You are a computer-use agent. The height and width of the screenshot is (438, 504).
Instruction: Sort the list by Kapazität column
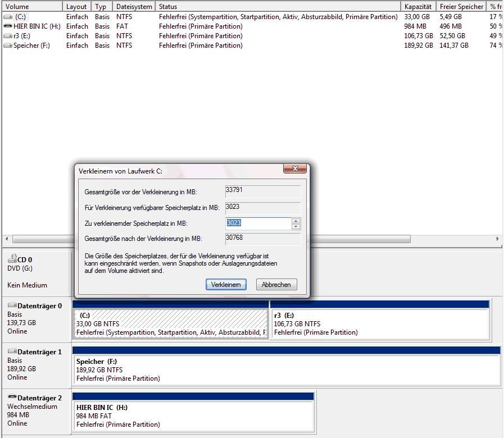[x=418, y=7]
